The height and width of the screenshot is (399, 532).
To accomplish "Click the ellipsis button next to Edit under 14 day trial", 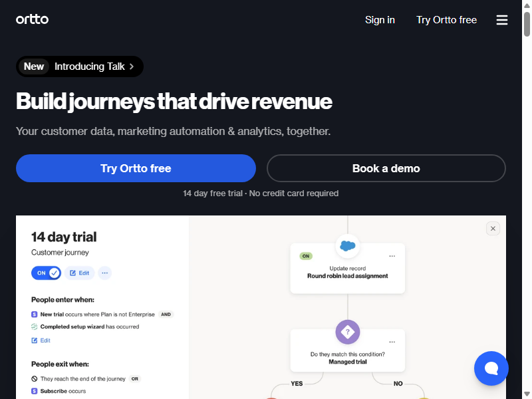I will point(104,273).
